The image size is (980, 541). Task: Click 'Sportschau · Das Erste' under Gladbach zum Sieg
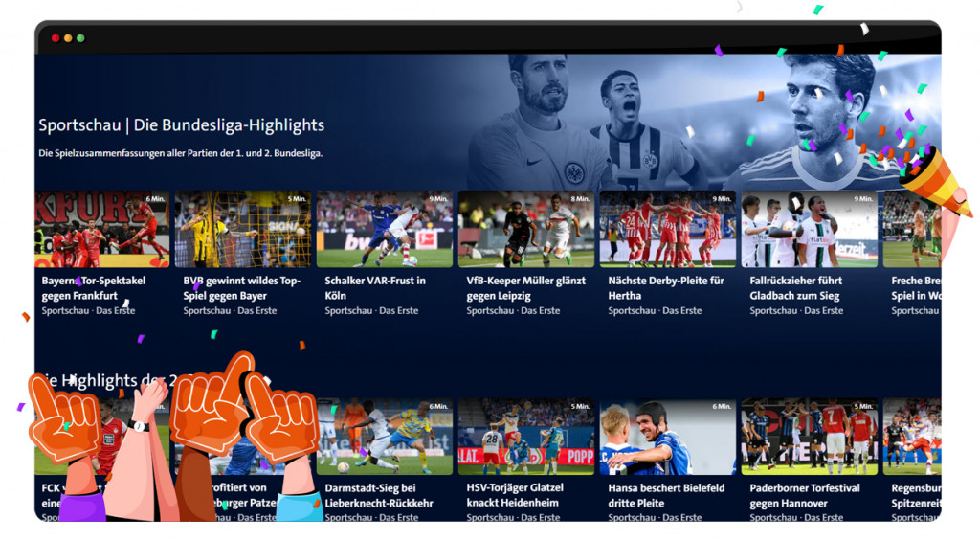(796, 311)
